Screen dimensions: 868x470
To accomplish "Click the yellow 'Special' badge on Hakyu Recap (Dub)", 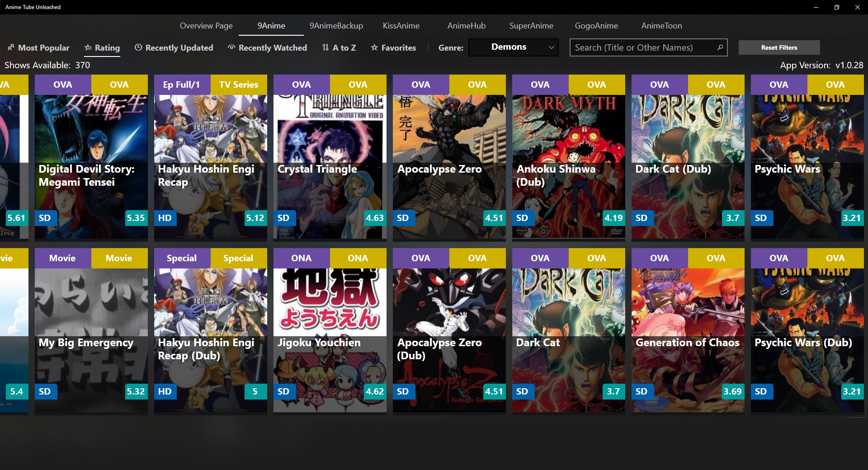I will [239, 258].
